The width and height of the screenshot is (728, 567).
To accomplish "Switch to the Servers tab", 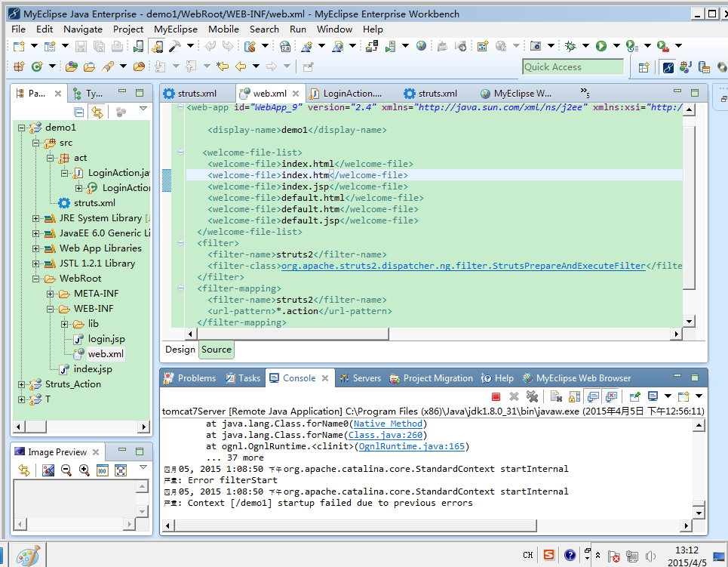I will [x=361, y=378].
